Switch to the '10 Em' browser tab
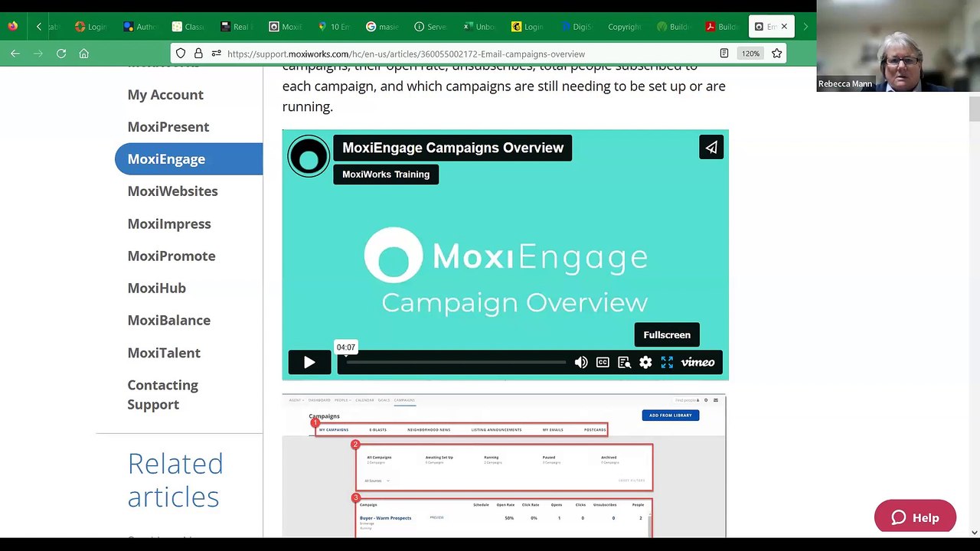 tap(333, 26)
